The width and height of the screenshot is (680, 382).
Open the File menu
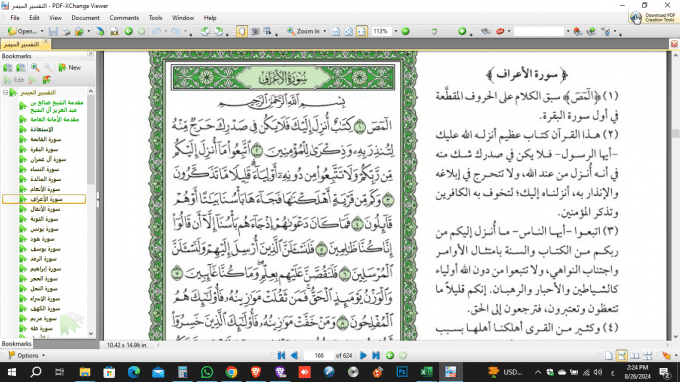pos(15,18)
